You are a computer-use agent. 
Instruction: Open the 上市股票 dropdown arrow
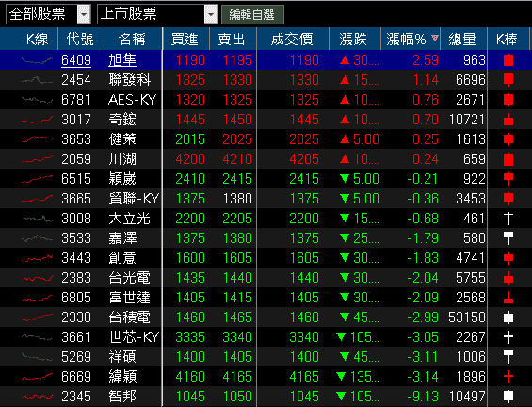(x=211, y=14)
